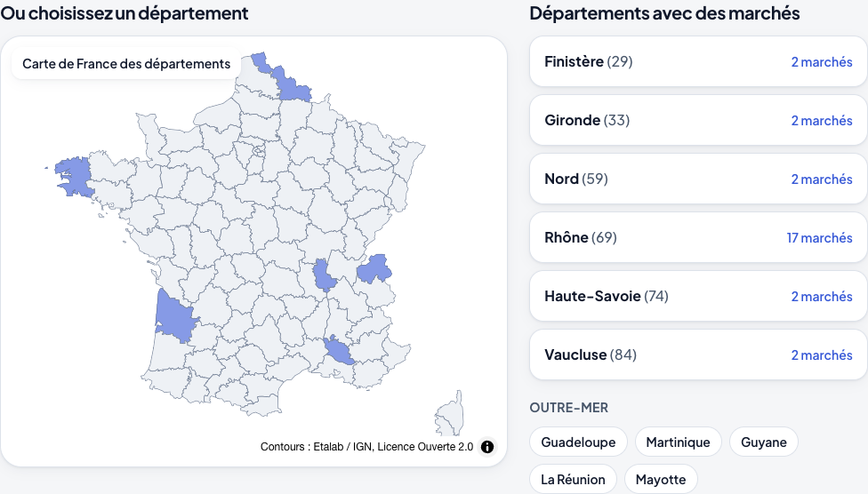This screenshot has width=868, height=494.
Task: Click the highlighted Haute-Savoie region on the map
Action: (374, 269)
